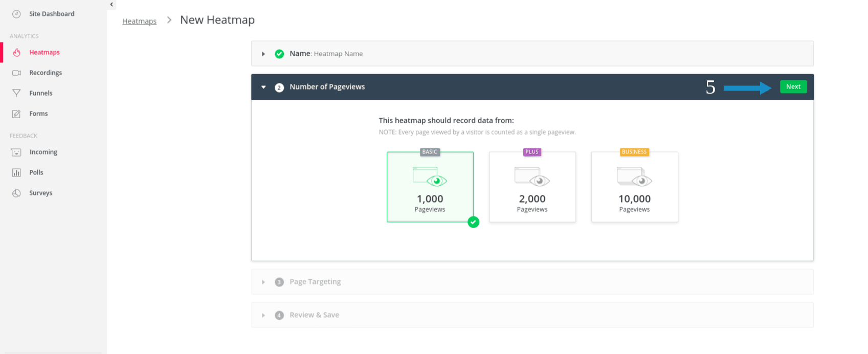Click the step 3 badge for Page Targeting
Viewport: 868px width, 354px height.
click(279, 282)
